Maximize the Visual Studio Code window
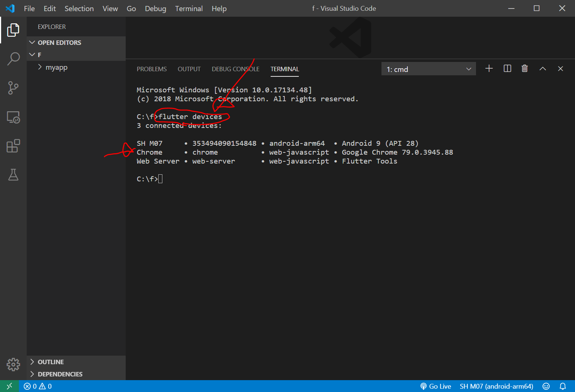Viewport: 575px width, 392px height. point(536,8)
